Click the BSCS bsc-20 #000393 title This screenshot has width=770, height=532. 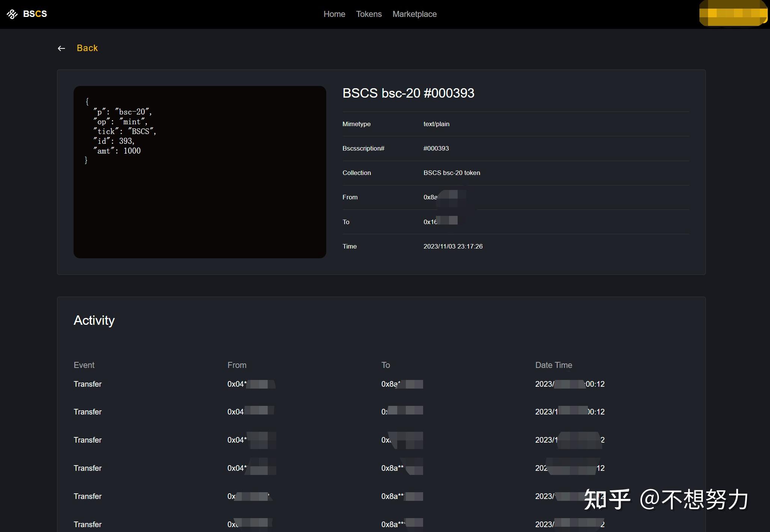tap(408, 93)
